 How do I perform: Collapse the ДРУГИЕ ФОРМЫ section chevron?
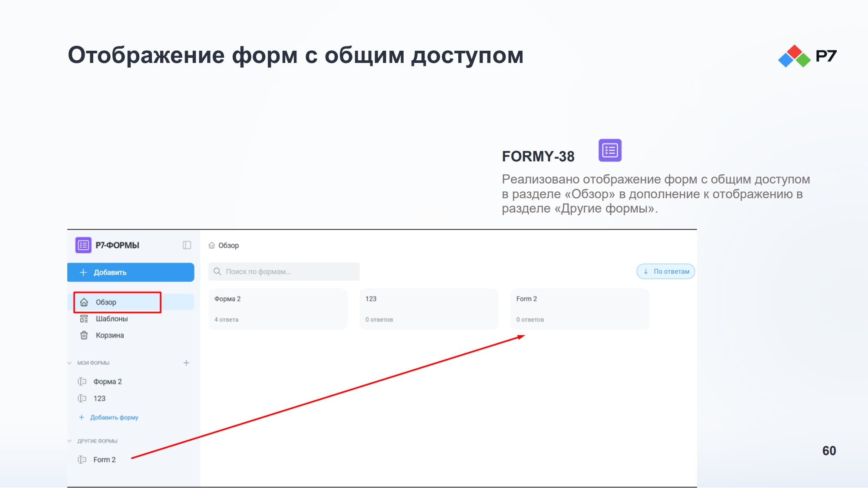tap(69, 441)
